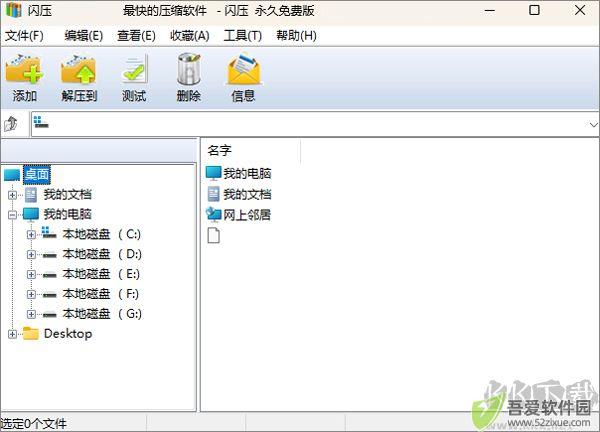Screen dimensions: 600x432
Task: Go up one folder level arrow icon
Action: pyautogui.click(x=11, y=124)
